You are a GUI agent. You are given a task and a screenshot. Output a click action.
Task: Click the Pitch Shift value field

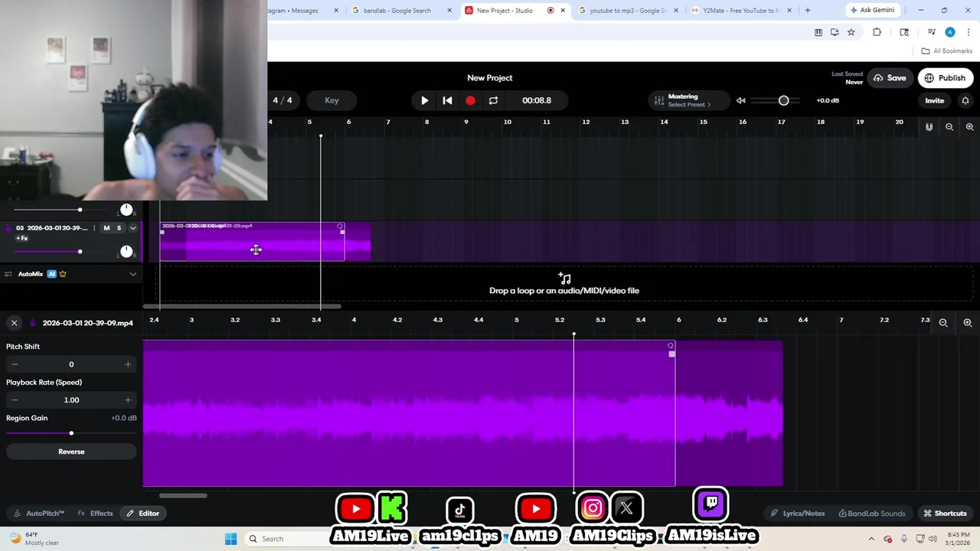point(71,364)
